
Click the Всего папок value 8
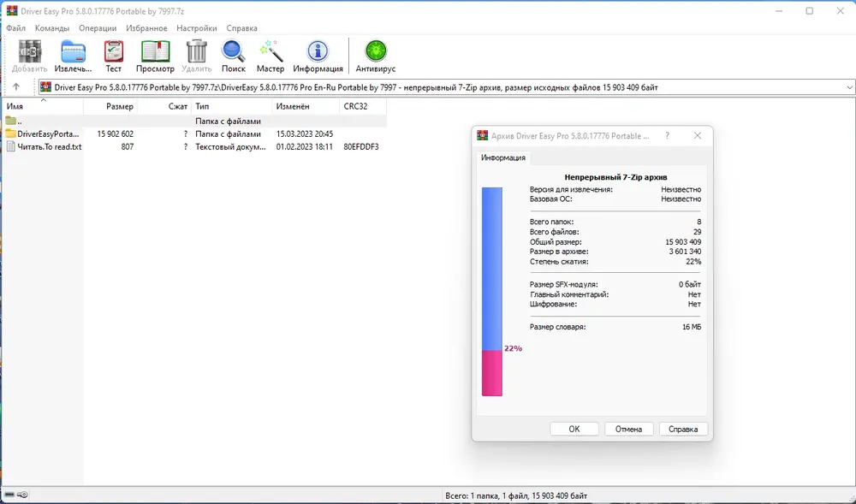(699, 222)
